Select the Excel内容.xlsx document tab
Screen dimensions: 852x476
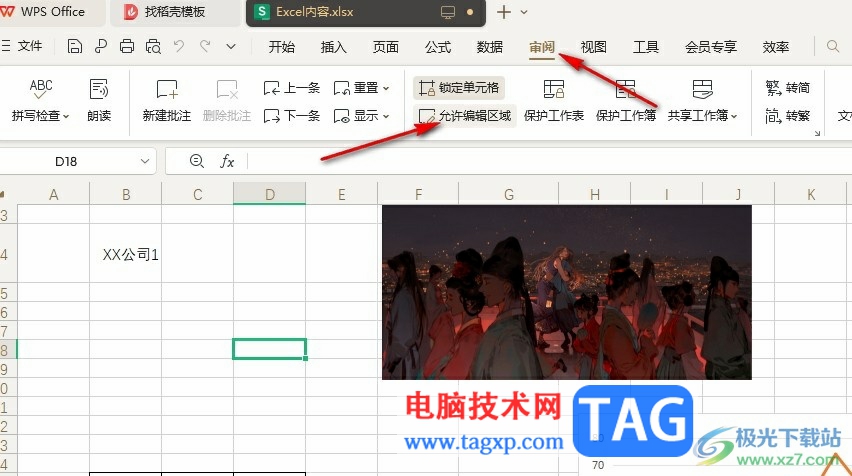tap(365, 12)
